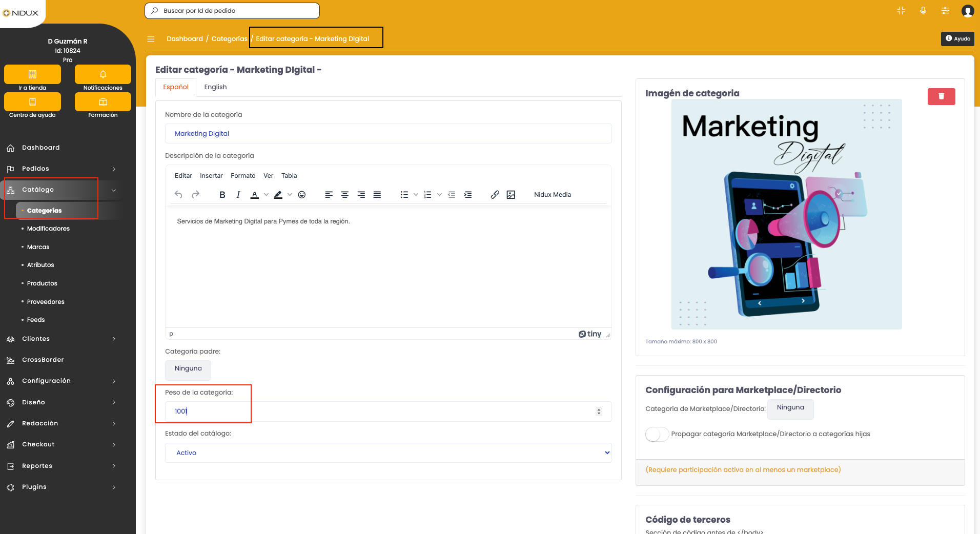Go to Categorías breadcrumb link
This screenshot has height=534, width=980.
click(229, 39)
